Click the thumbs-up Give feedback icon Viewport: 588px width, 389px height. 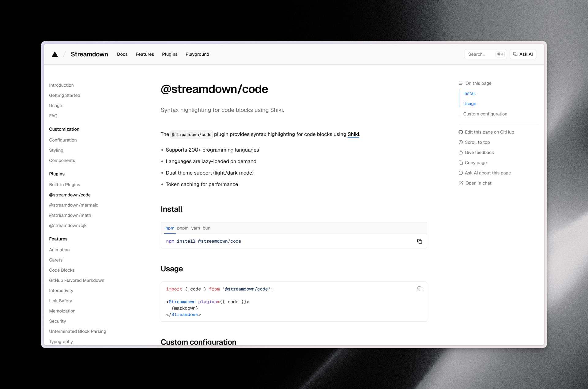pyautogui.click(x=461, y=153)
